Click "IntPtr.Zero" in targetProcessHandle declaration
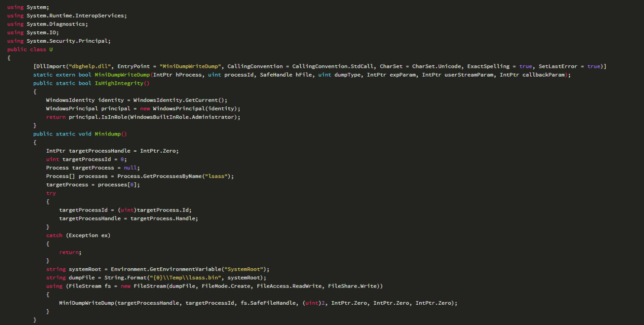The height and width of the screenshot is (325, 644). pyautogui.click(x=158, y=151)
